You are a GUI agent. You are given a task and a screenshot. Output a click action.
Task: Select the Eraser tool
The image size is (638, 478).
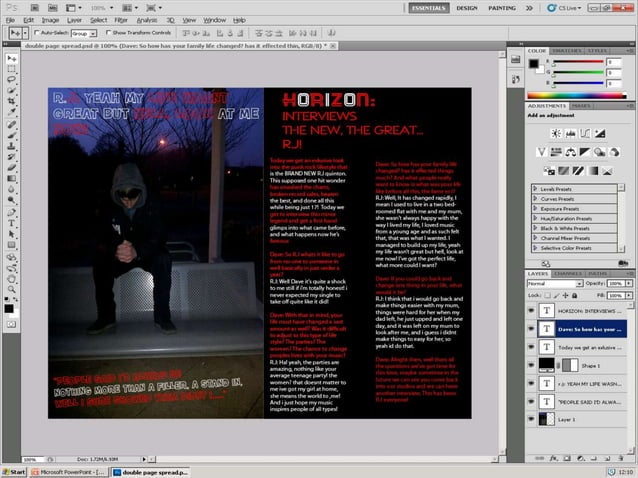point(11,167)
